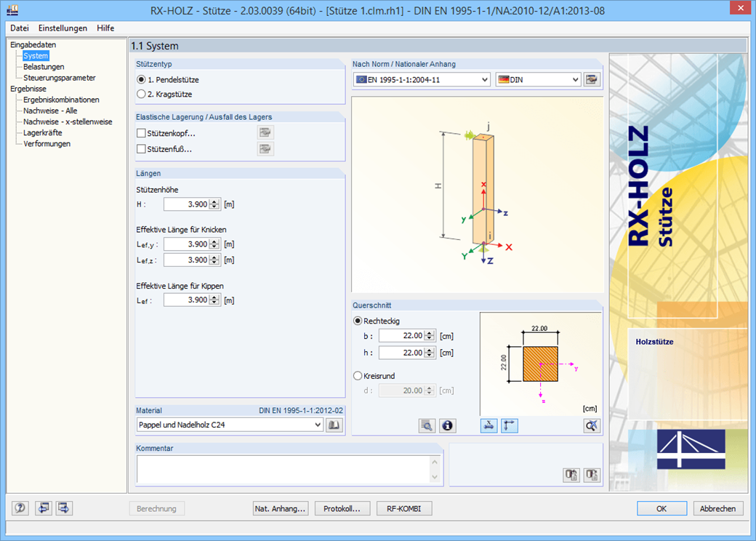Image resolution: width=756 pixels, height=541 pixels.
Task: Go to the next input window icon
Action: (64, 508)
